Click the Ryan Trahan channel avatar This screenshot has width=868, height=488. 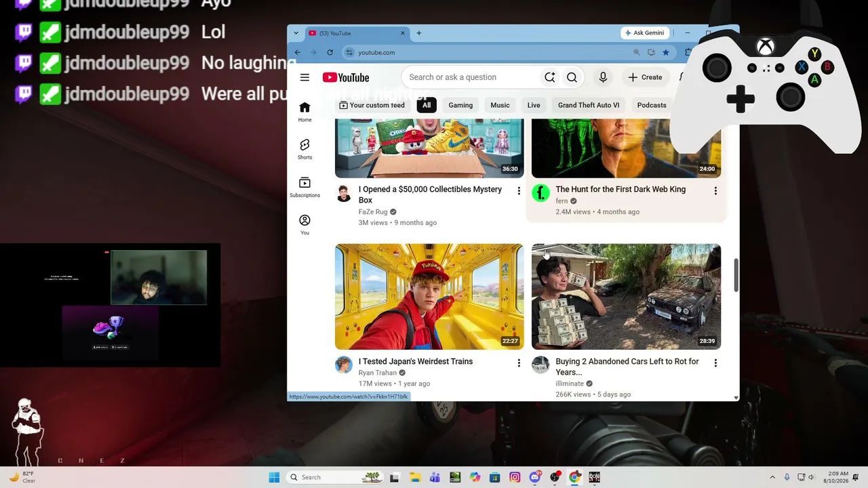(x=344, y=365)
